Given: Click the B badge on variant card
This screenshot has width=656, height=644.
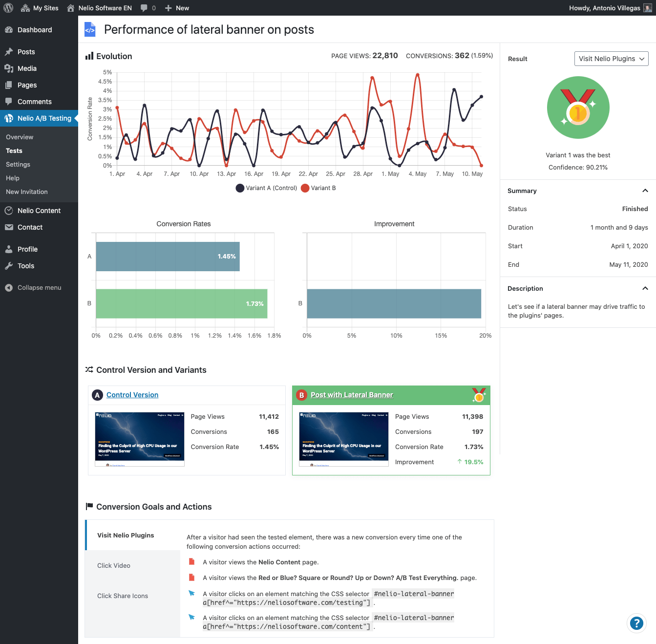Looking at the screenshot, I should [x=301, y=395].
